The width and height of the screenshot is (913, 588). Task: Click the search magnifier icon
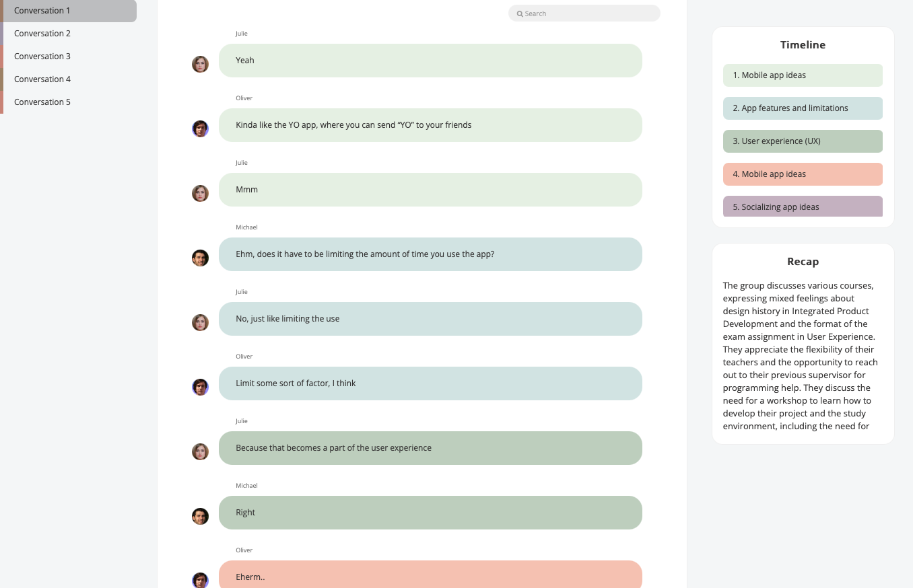point(520,13)
